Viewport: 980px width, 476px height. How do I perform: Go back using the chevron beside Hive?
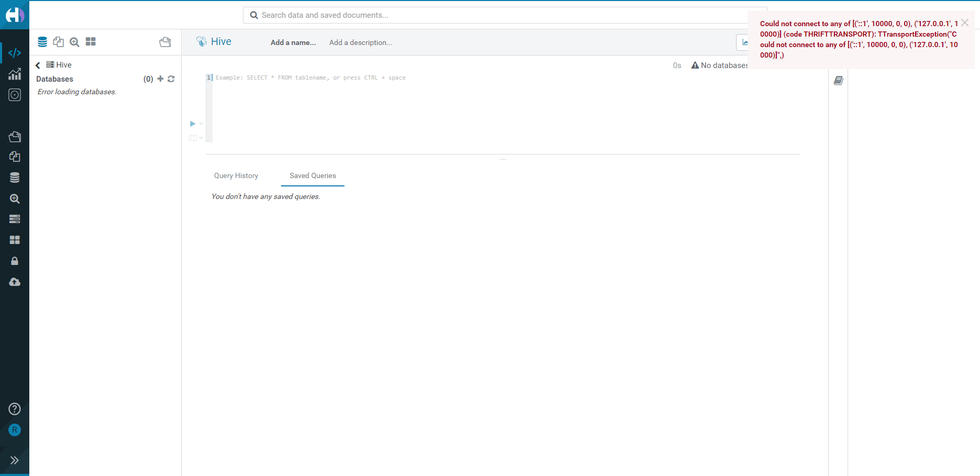[38, 65]
